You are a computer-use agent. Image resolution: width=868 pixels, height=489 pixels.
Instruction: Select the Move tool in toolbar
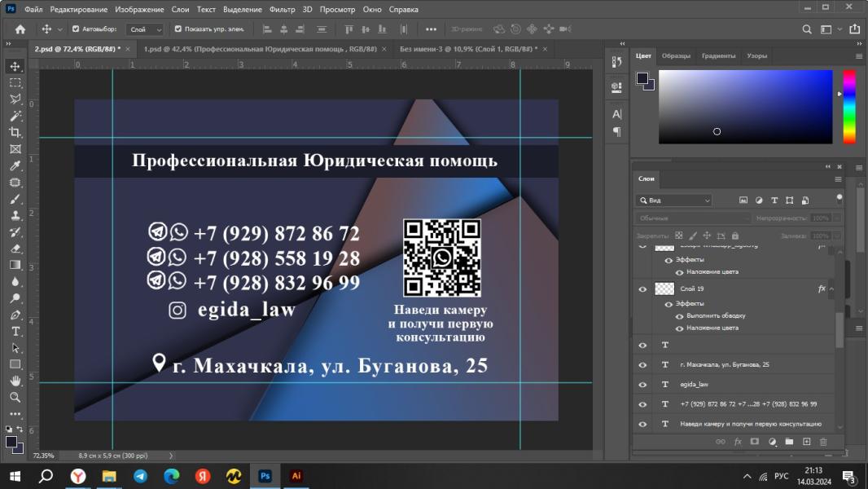pos(15,67)
